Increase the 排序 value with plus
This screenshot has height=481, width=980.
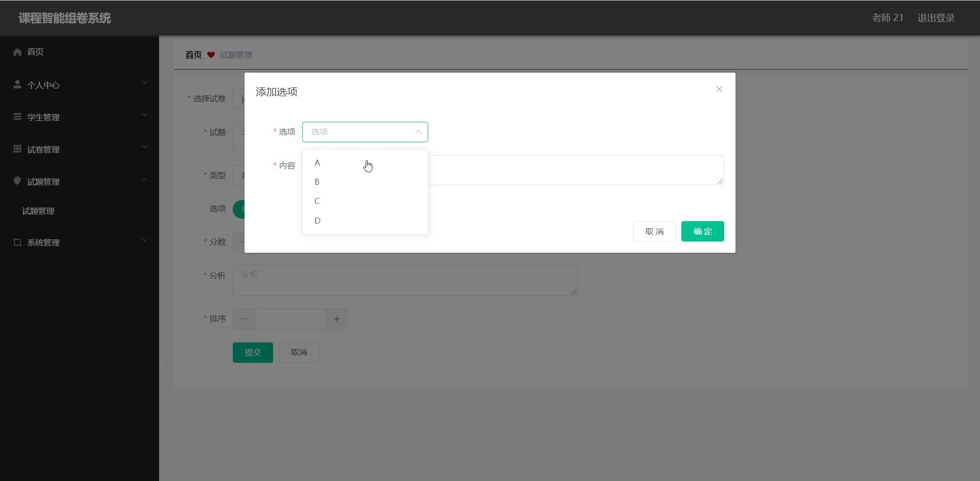coord(337,319)
